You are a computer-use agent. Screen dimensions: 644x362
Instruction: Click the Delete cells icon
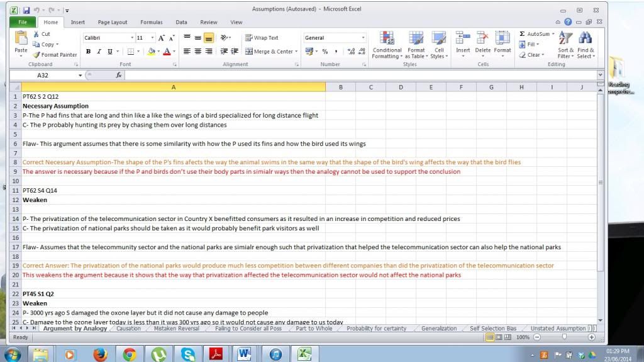click(x=482, y=38)
